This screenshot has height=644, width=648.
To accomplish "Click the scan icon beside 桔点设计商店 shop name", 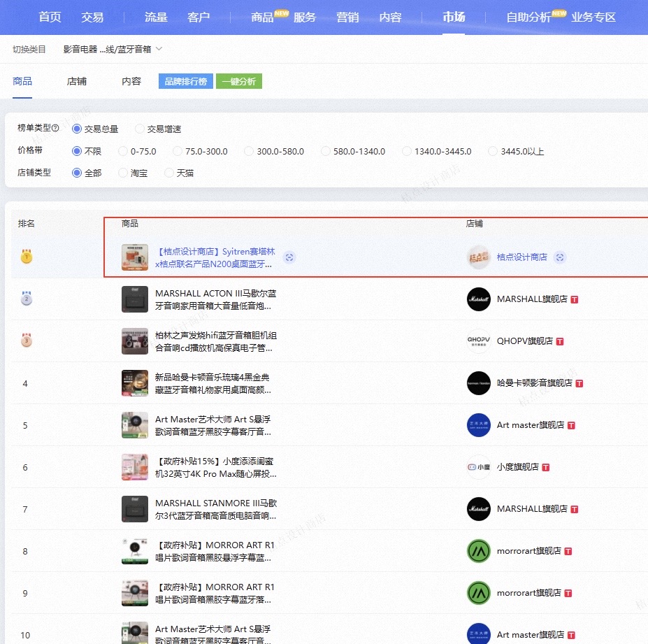I will coord(560,257).
